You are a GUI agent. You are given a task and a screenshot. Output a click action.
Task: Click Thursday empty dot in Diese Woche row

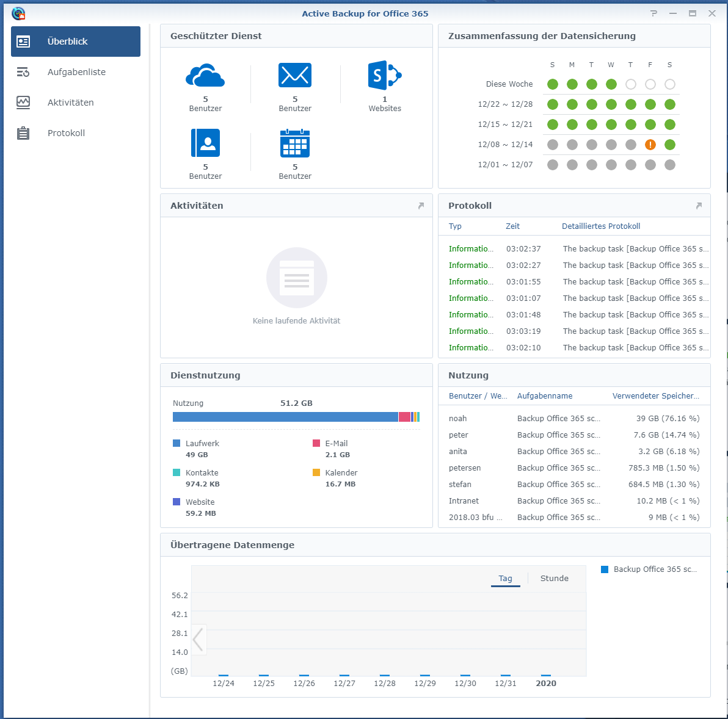(630, 84)
